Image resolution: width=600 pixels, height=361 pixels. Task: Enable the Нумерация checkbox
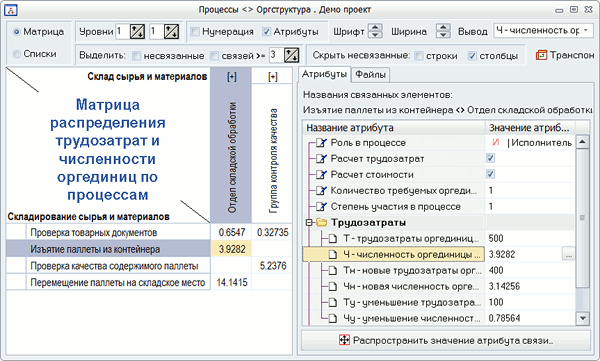(x=195, y=31)
